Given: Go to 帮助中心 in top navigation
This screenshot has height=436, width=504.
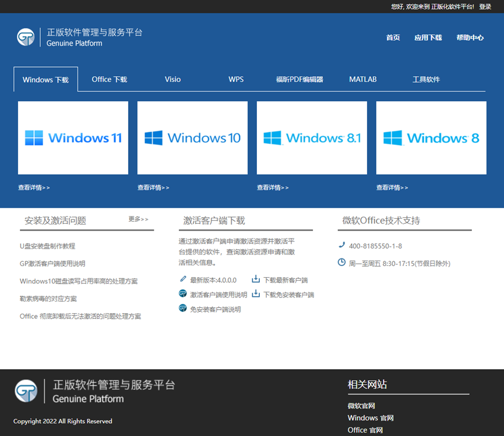Looking at the screenshot, I should 470,37.
